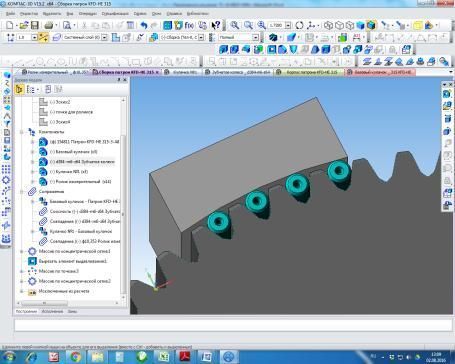455x364 pixels.
Task: Open print preview with the magnifier page icon
Action: pos(67,25)
